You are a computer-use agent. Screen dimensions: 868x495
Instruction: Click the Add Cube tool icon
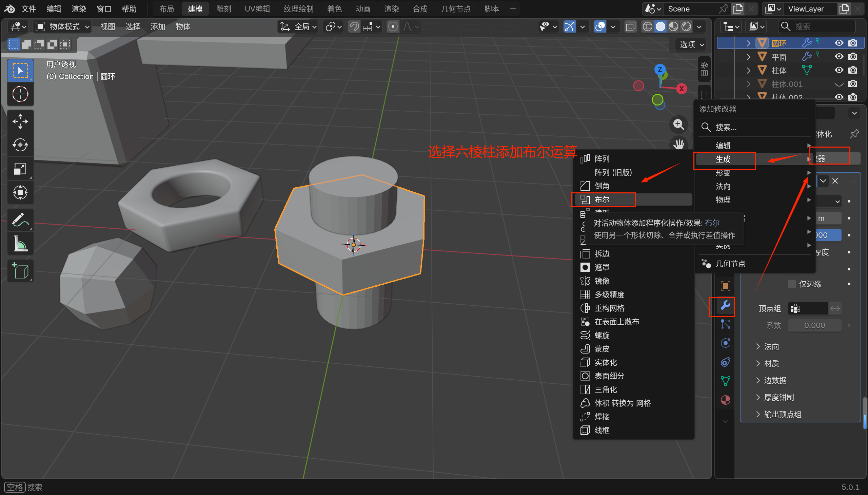coord(20,271)
